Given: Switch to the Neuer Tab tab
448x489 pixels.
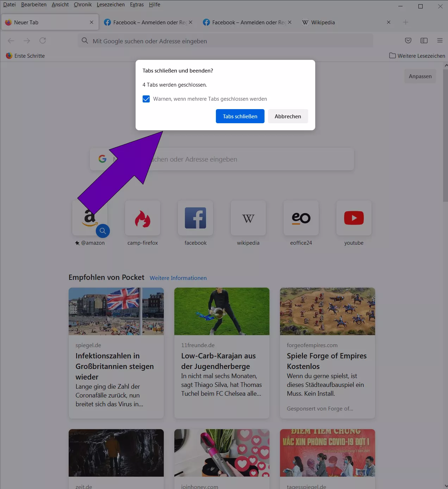Looking at the screenshot, I should pos(50,22).
